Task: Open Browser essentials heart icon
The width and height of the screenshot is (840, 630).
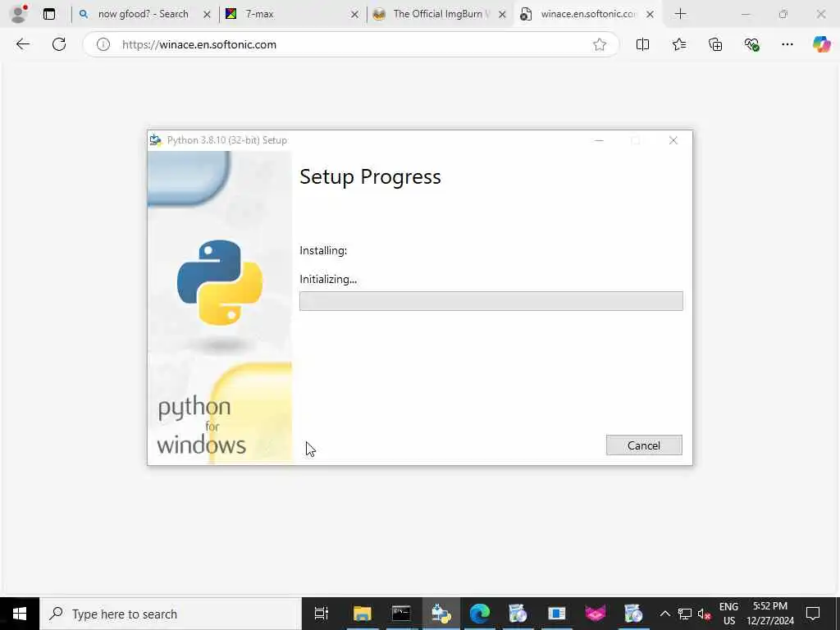Action: (751, 44)
